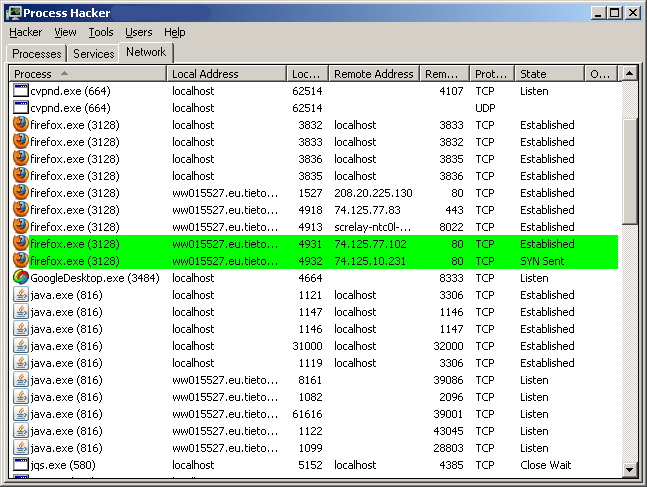This screenshot has width=647, height=487.
Task: Sort by the Loc... port column header
Action: click(307, 74)
